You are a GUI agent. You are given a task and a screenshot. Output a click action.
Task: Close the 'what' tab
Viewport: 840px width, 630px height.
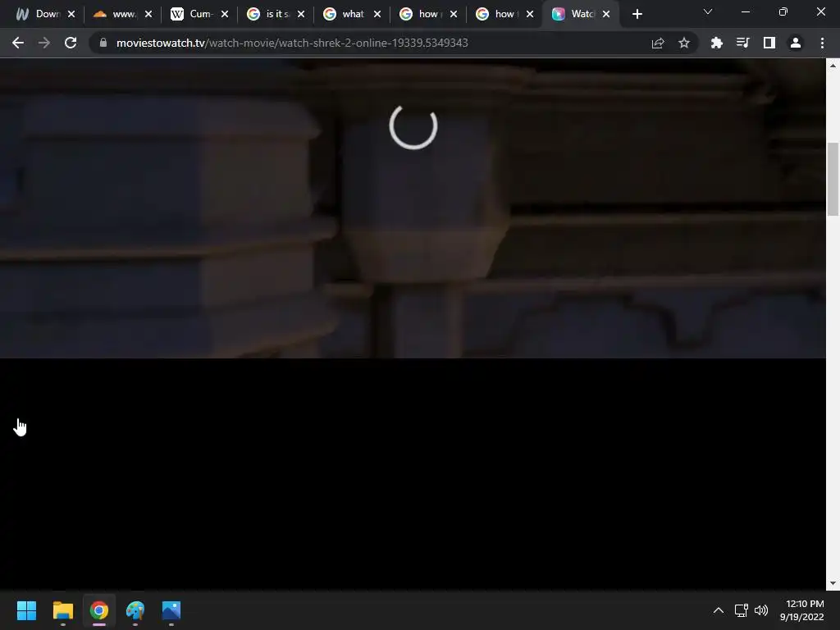[377, 15]
